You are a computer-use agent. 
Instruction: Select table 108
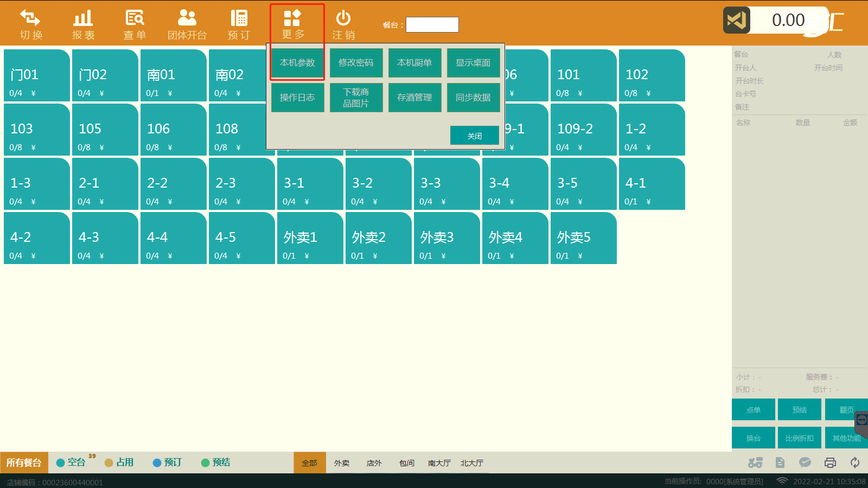pos(238,130)
